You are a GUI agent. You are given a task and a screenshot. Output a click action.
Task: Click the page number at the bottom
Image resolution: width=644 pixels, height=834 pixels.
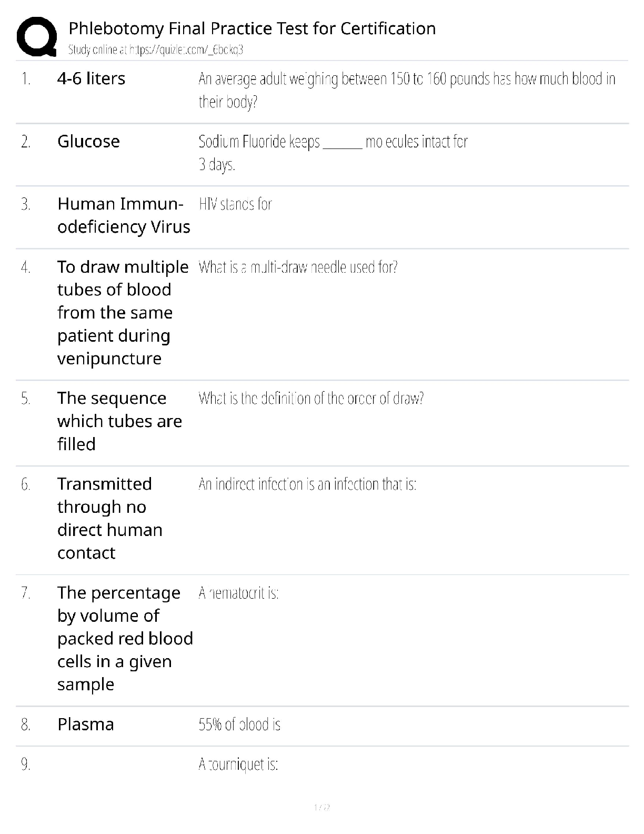[321, 807]
